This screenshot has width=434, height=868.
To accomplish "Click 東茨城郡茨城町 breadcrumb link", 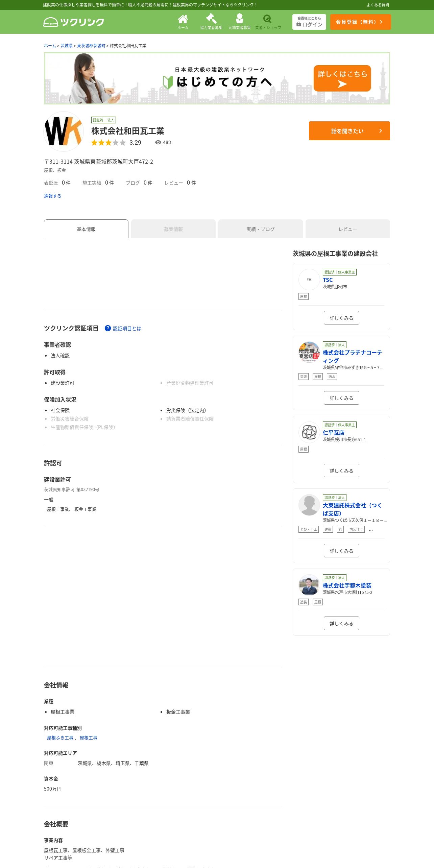I will point(91,46).
